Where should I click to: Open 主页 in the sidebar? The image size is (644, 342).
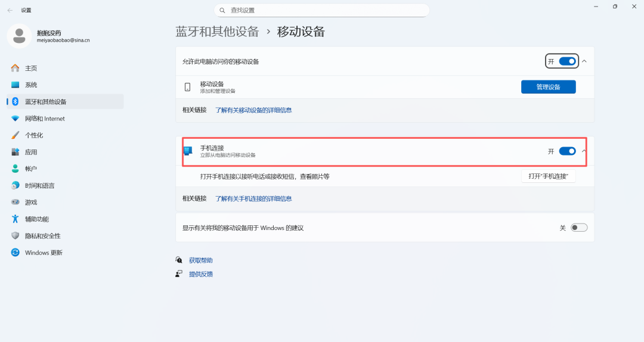coord(66,68)
